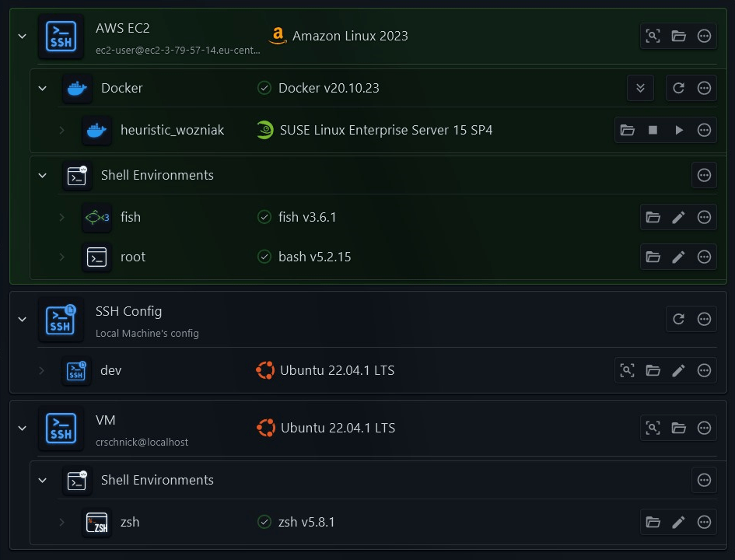Edit the fish shell environment

678,217
